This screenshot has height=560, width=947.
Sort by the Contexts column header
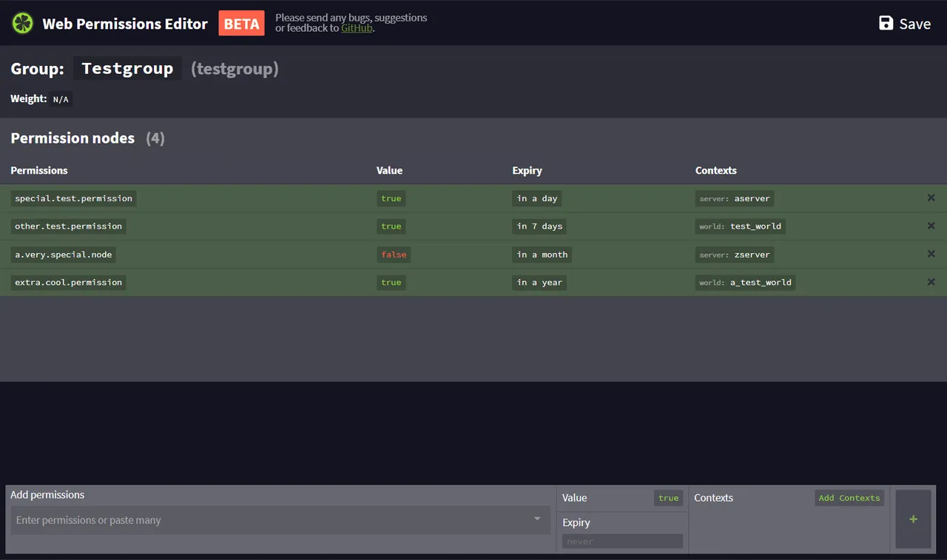click(x=715, y=170)
